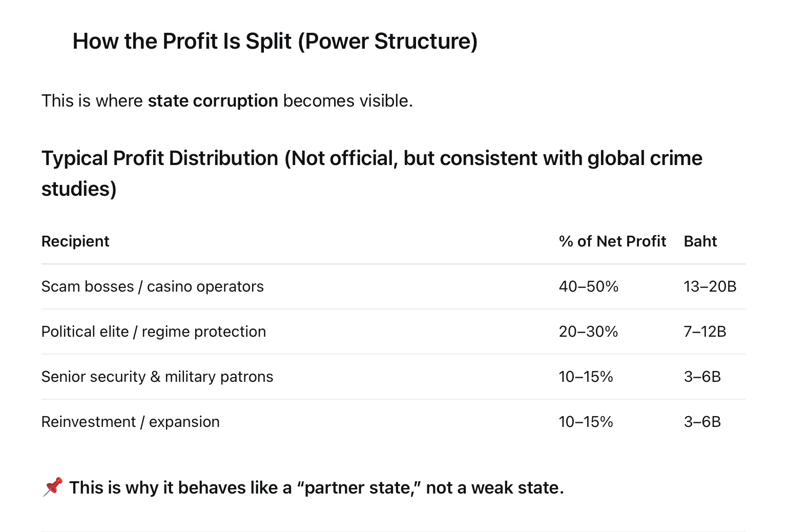Click Reinvestment / expansion row label

point(130,422)
